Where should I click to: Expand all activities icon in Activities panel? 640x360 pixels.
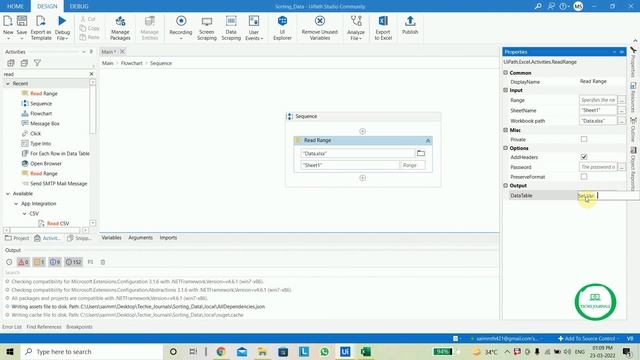click(11, 63)
